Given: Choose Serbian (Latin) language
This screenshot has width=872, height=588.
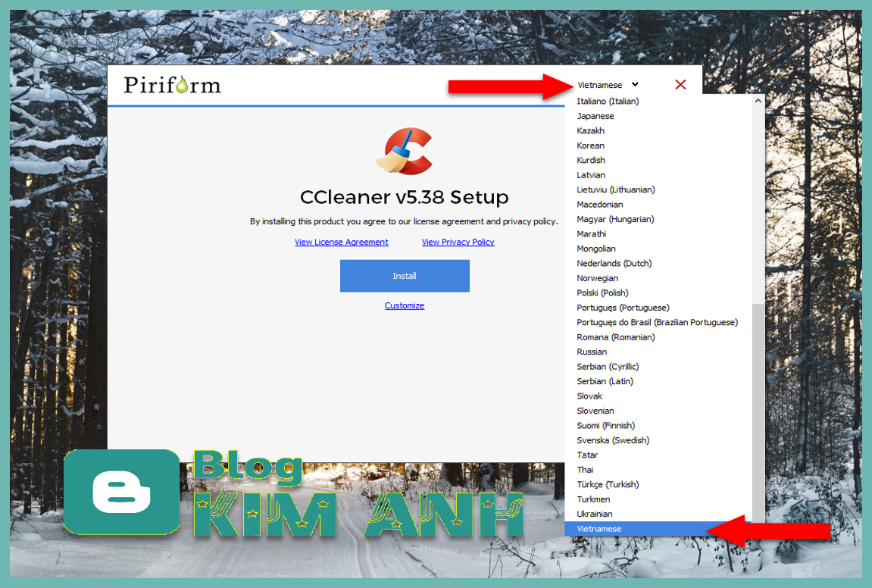Looking at the screenshot, I should tap(658, 382).
